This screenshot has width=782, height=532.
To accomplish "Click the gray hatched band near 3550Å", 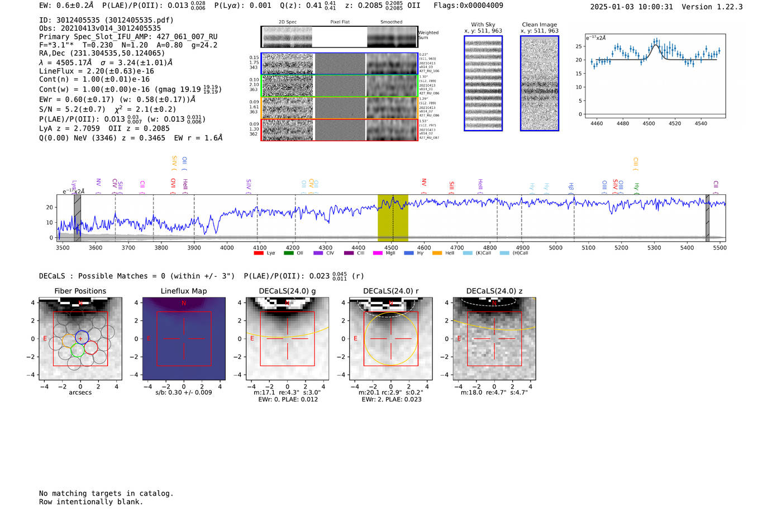I will (78, 218).
